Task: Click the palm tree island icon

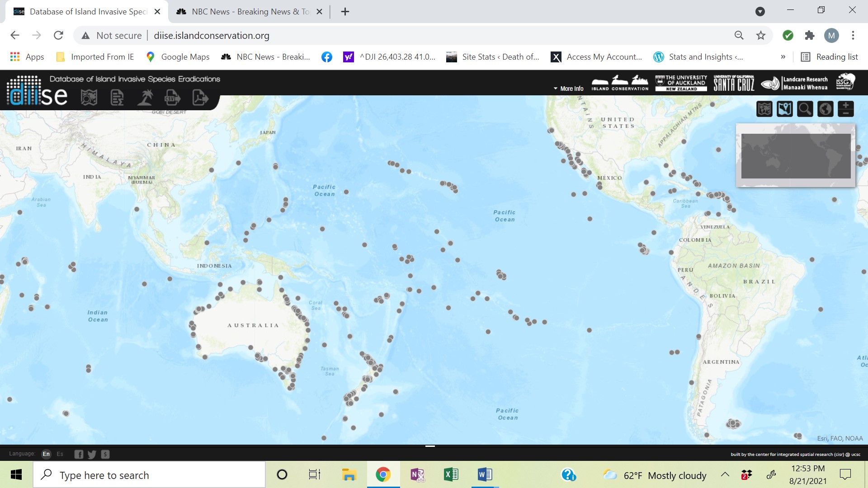Action: [x=145, y=97]
